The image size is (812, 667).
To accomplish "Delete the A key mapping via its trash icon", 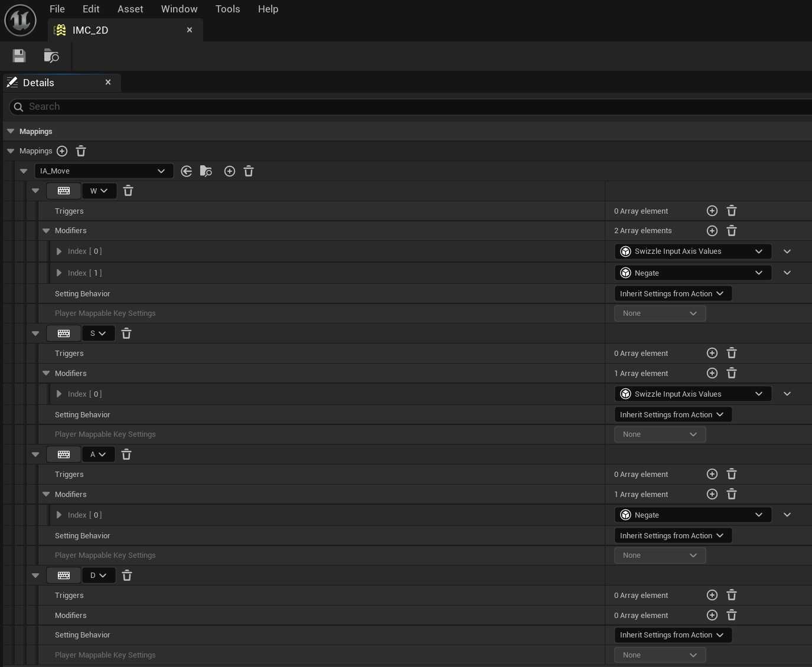I will 126,455.
